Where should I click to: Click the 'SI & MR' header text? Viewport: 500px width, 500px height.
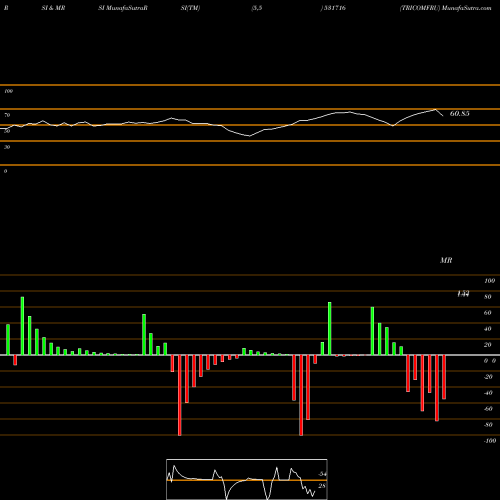point(53,8)
